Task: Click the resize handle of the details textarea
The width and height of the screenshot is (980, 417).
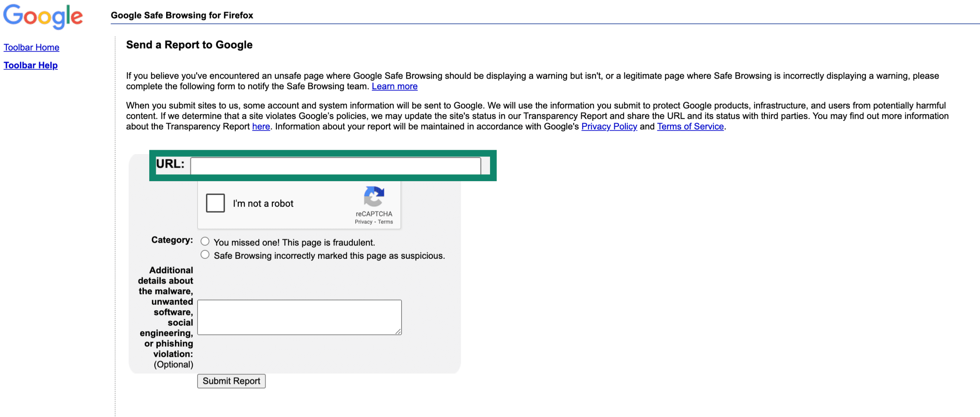Action: tap(398, 332)
